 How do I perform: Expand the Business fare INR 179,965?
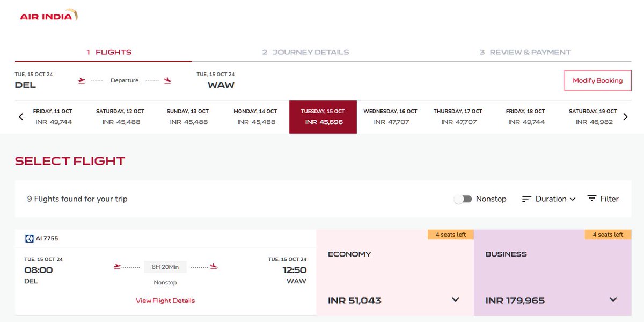(x=613, y=299)
